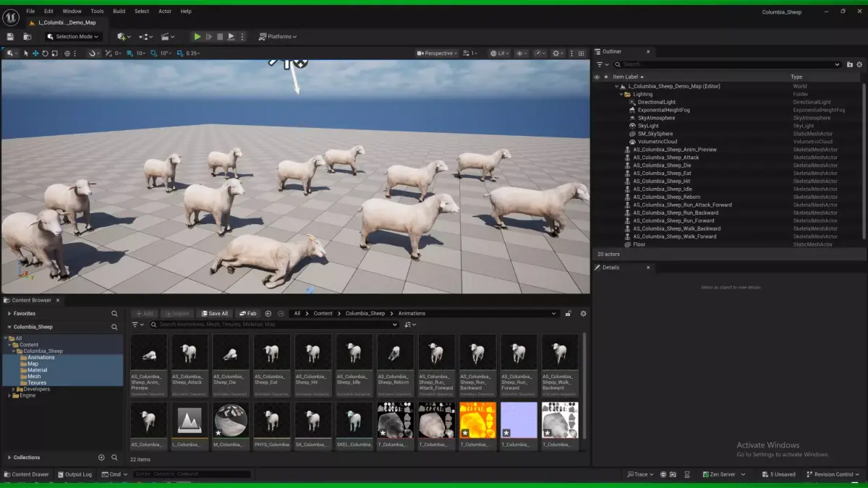
Task: Click the Fab button in Content Browser
Action: coord(247,314)
